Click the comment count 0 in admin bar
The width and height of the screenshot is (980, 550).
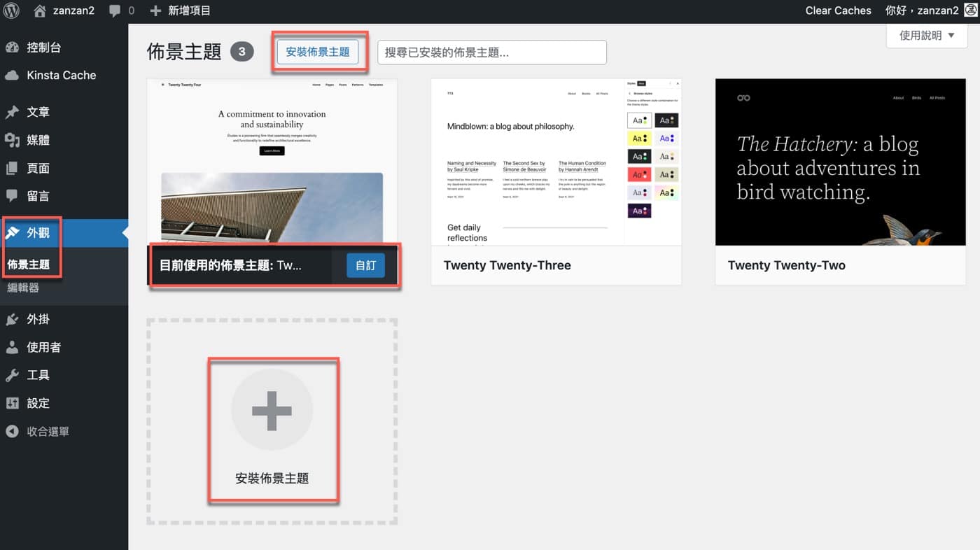131,10
